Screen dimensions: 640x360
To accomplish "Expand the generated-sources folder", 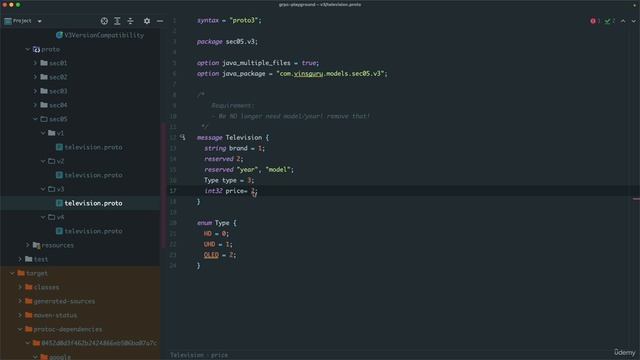I will point(20,301).
